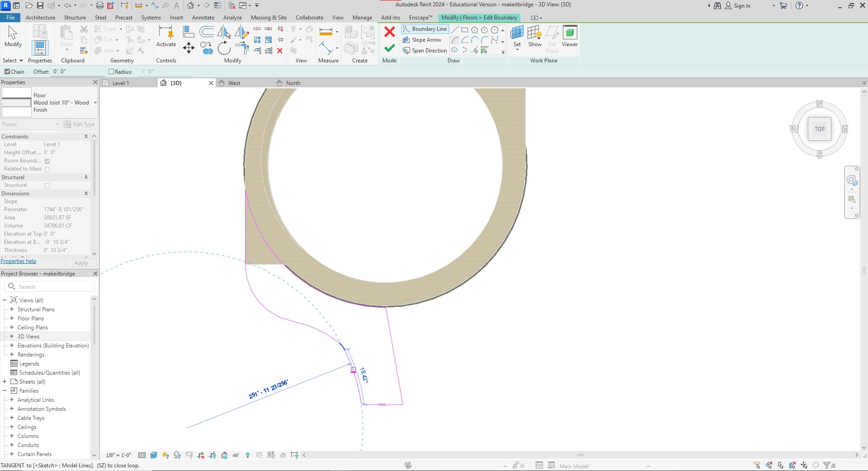
Task: Open the Floors instance filter dropdown
Action: [x=30, y=124]
